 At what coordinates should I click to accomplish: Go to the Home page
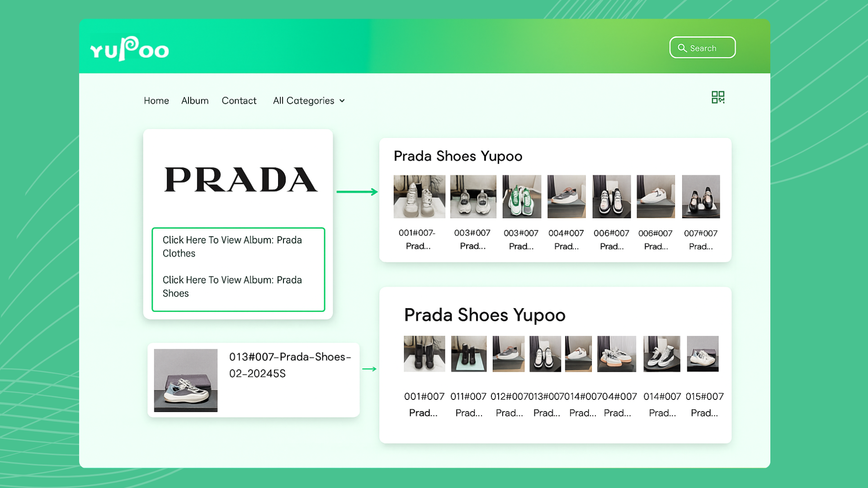click(156, 101)
